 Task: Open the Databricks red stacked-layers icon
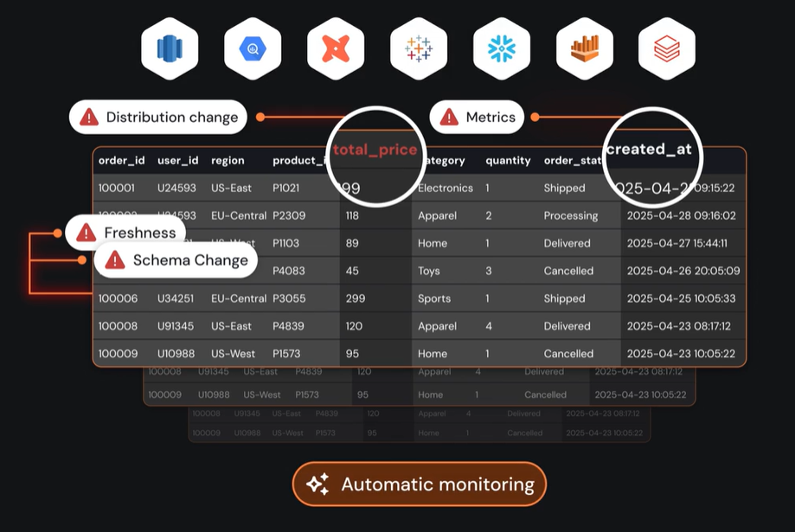(667, 48)
